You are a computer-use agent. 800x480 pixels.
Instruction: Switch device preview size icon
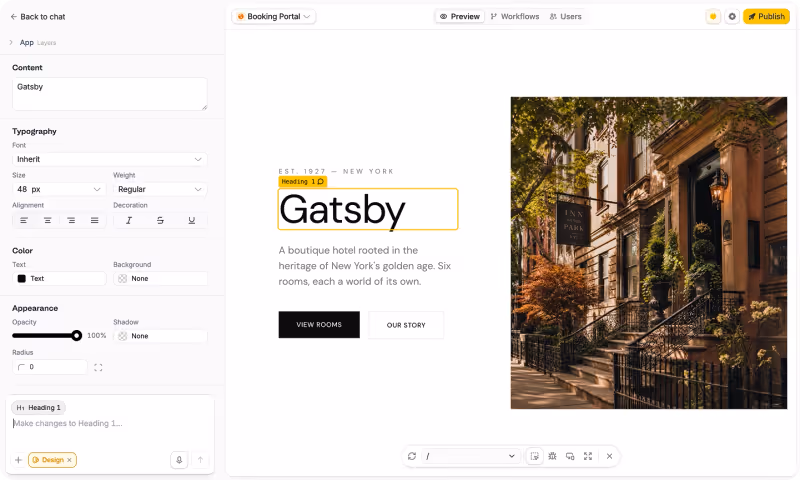click(570, 456)
